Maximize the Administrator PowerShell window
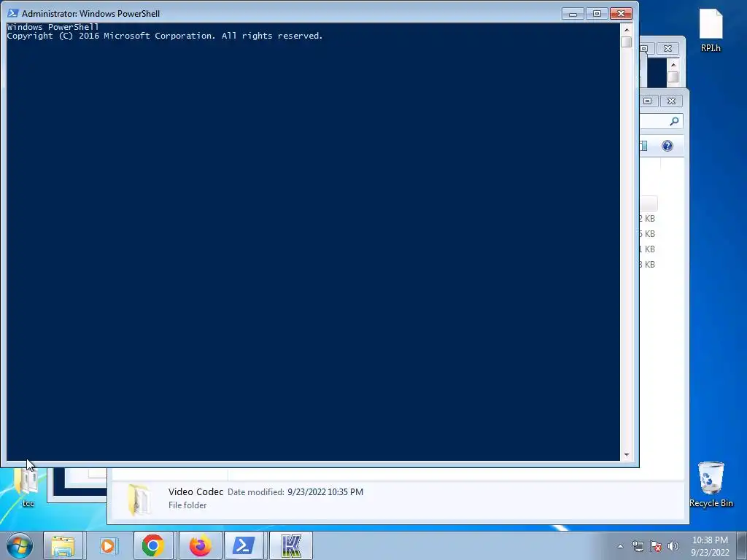This screenshot has height=560, width=747. coord(597,13)
